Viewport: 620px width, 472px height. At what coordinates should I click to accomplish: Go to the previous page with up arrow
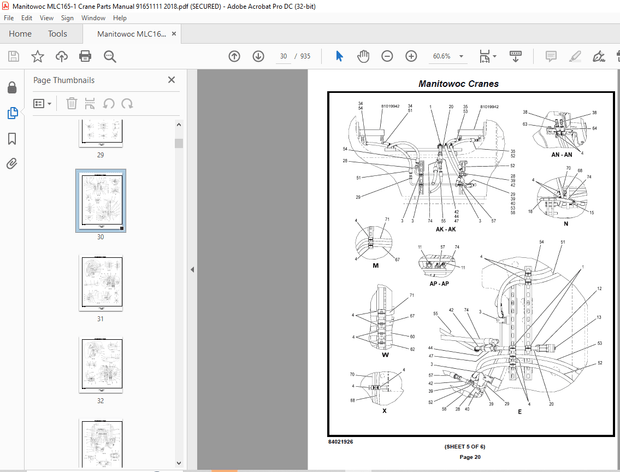(x=234, y=57)
